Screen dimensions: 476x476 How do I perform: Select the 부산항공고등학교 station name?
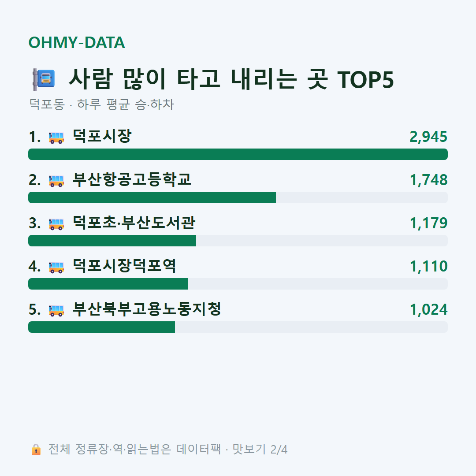(132, 179)
